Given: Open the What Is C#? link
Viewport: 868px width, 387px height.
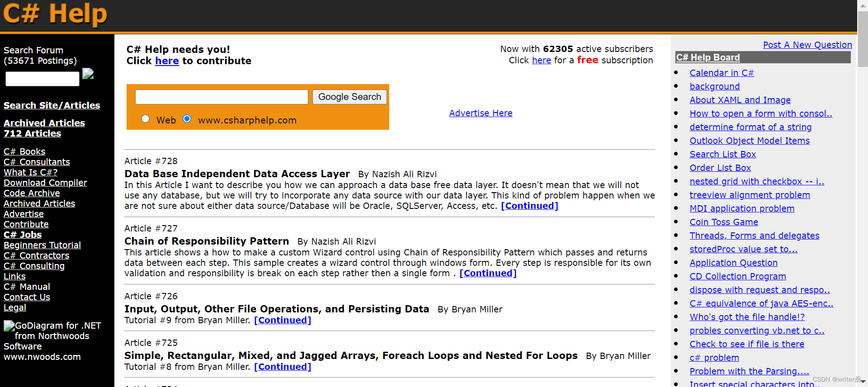Looking at the screenshot, I should (30, 172).
